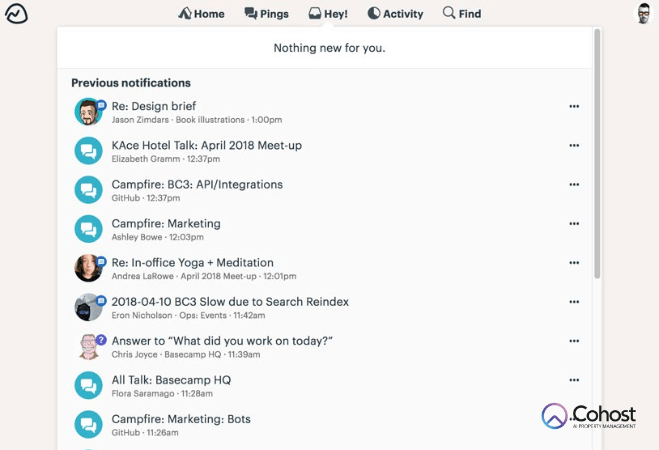
Task: Click chat icon beside Campfire: BC3: API/Integrations
Action: [88, 190]
